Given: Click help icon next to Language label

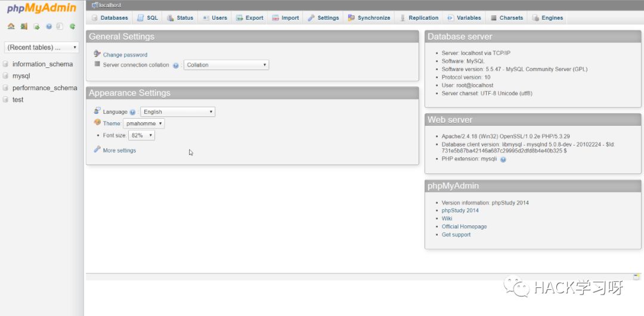Looking at the screenshot, I should tap(132, 112).
